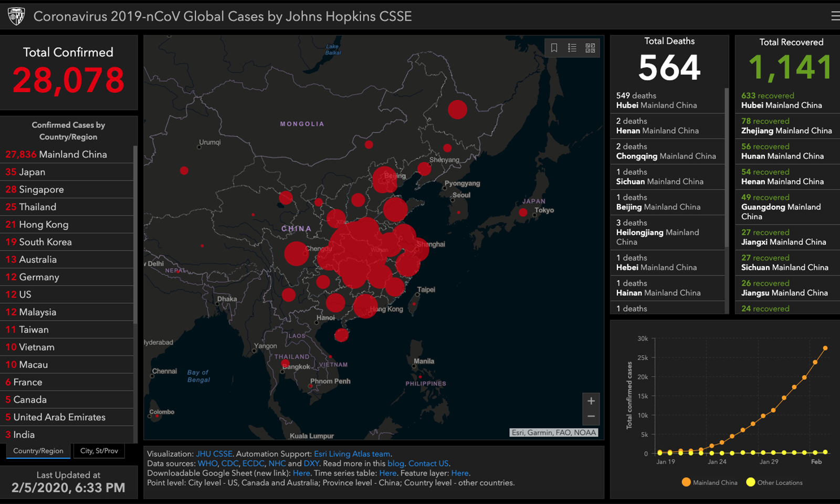Select the Hubei 633 recovered entry
This screenshot has width=840, height=504.
(x=787, y=100)
